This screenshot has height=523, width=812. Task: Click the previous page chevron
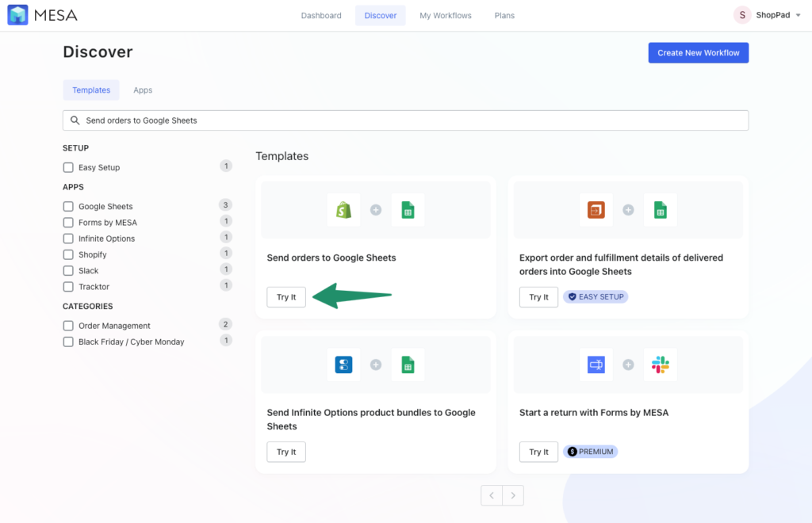point(491,494)
